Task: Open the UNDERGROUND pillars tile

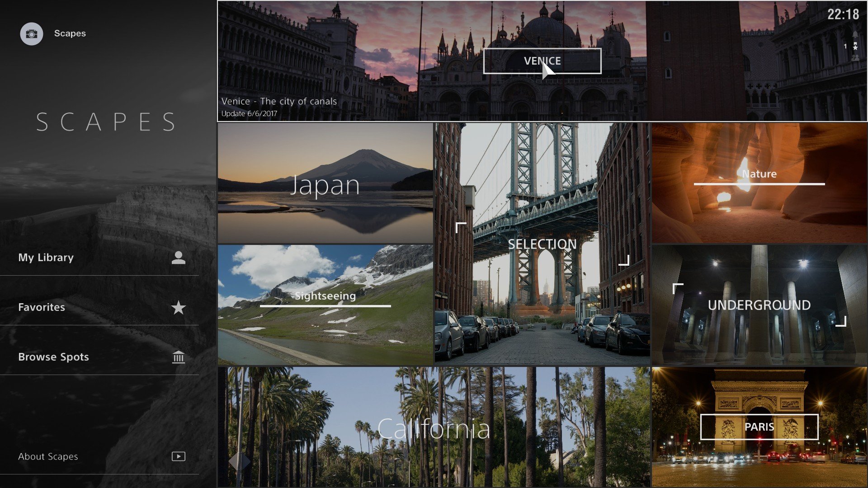Action: coord(759,305)
